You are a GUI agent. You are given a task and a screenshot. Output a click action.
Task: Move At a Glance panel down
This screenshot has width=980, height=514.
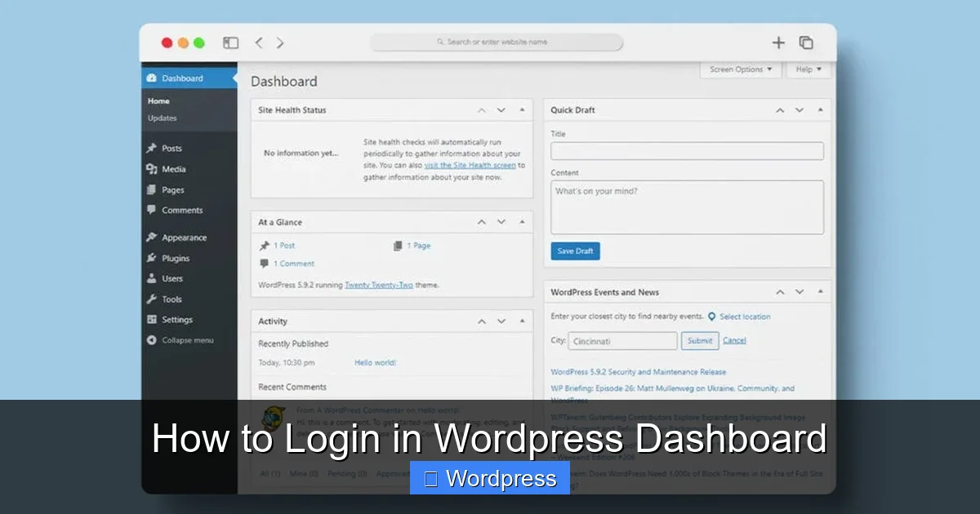tap(501, 222)
